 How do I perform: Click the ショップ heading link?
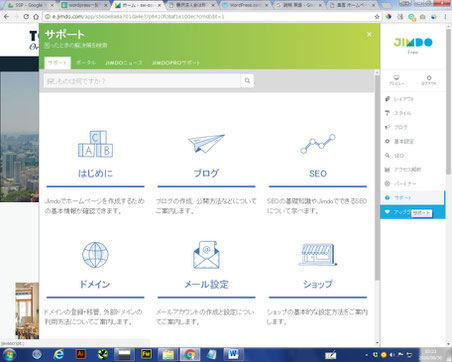pyautogui.click(x=318, y=284)
